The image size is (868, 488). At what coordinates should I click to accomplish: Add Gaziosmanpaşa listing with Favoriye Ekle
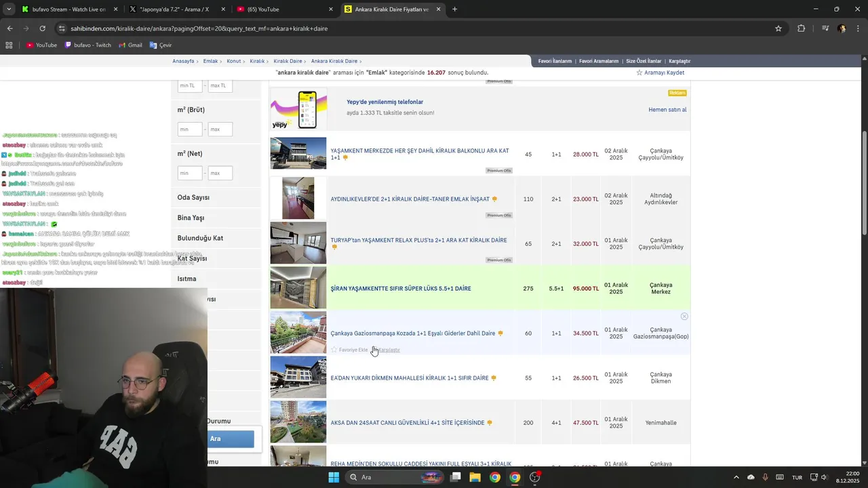coord(349,350)
